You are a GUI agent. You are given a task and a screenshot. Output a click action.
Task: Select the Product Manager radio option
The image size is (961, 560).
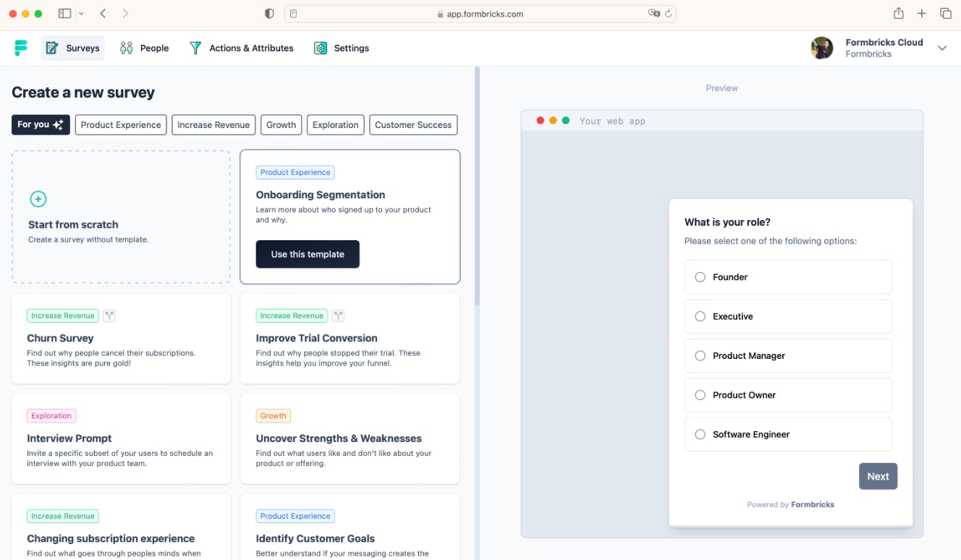point(700,356)
